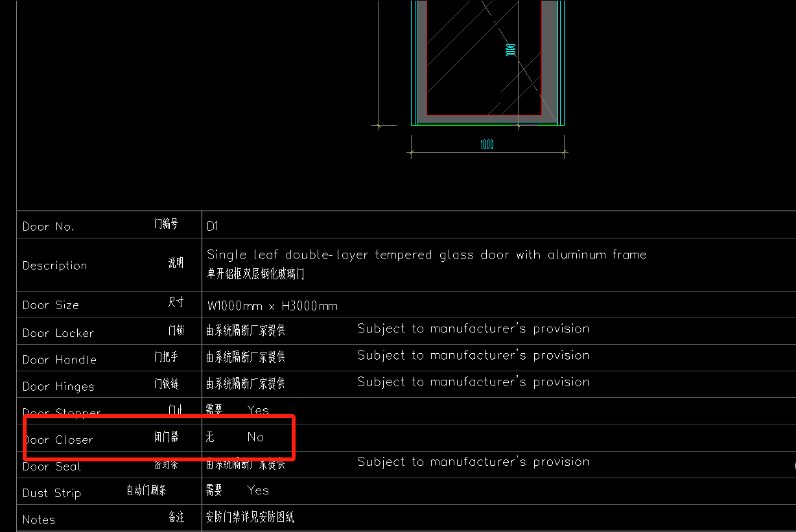Select the "No" value for Door Closer
The image size is (796, 532).
coord(255,437)
